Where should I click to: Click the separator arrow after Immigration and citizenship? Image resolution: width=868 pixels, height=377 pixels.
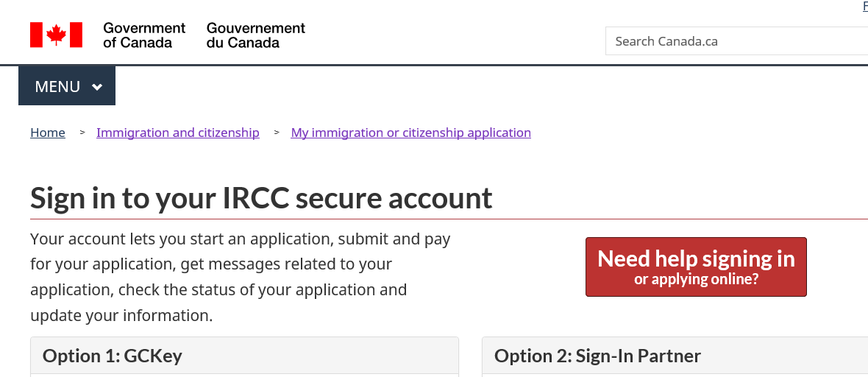click(276, 133)
